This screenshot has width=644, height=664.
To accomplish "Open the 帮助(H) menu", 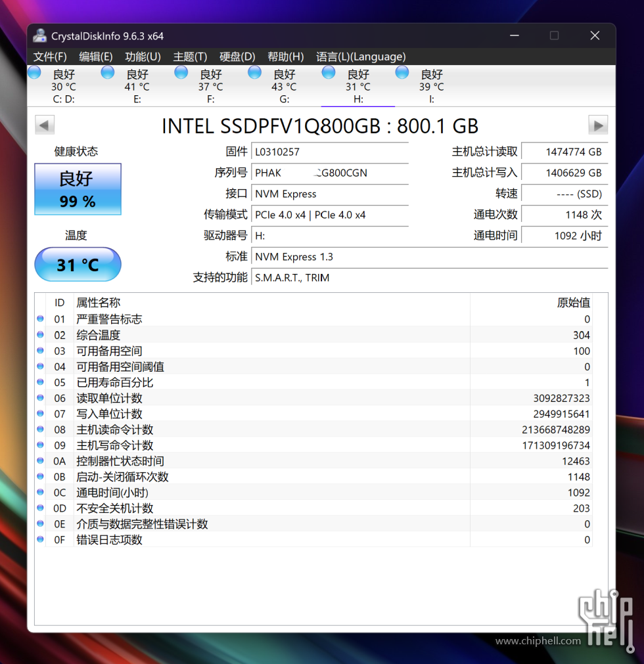I will pos(286,56).
